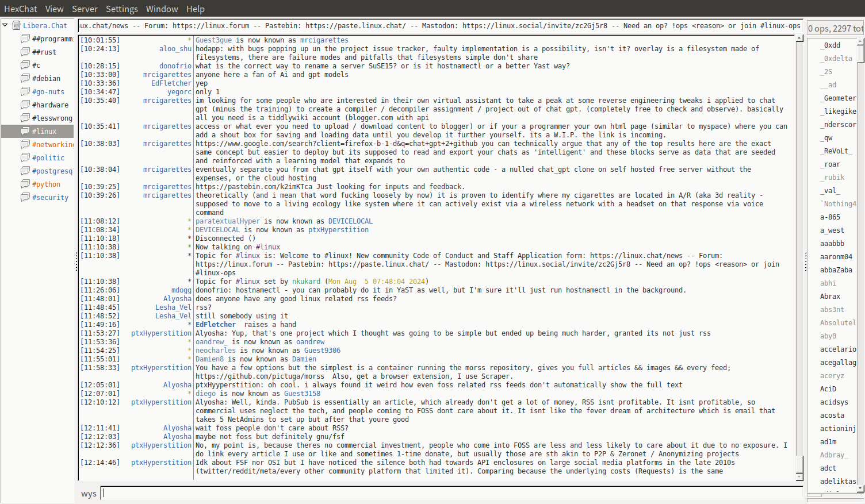Open the github.com/pictuga/morss link
This screenshot has width=865, height=504.
pos(259,376)
